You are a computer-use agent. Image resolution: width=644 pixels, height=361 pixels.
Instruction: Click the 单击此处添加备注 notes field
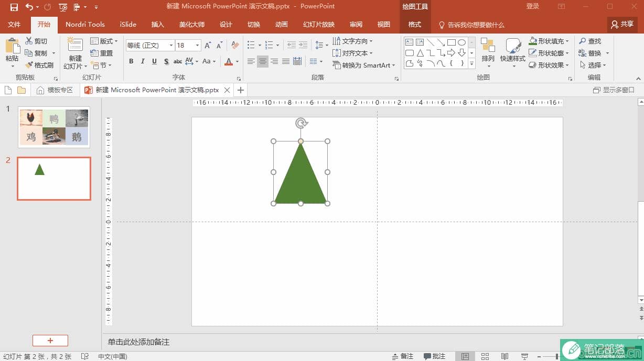[139, 342]
